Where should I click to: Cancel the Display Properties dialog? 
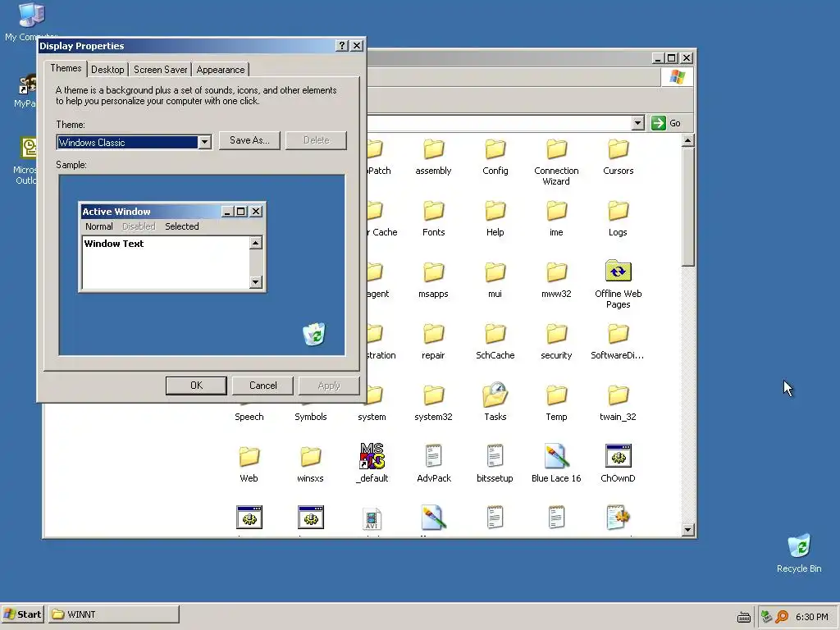tap(262, 386)
